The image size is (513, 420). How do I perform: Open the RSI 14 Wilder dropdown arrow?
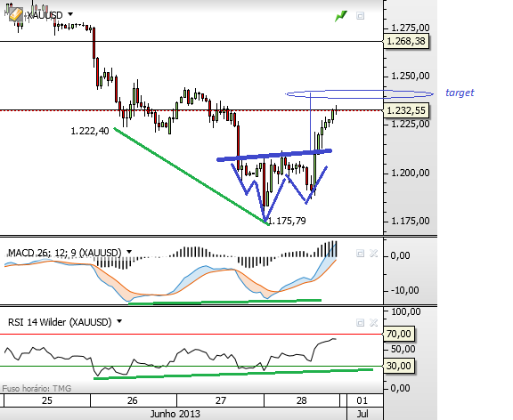pos(119,321)
